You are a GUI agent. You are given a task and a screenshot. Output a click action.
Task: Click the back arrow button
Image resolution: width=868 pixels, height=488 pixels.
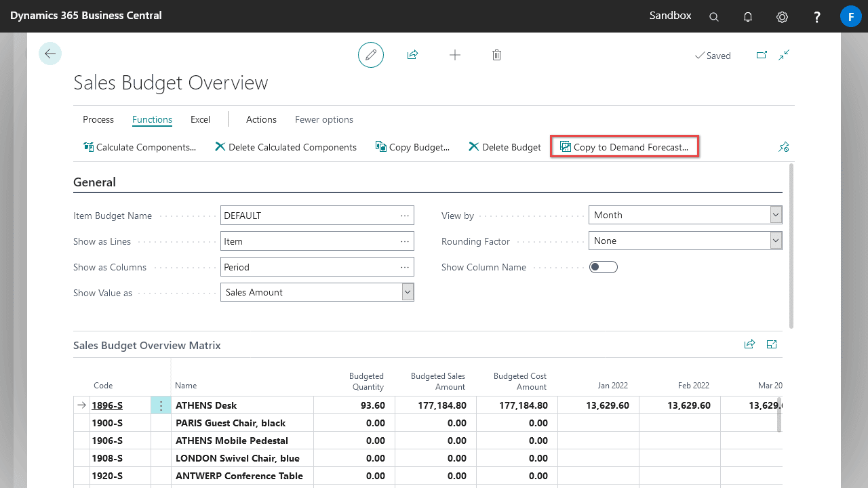click(50, 54)
